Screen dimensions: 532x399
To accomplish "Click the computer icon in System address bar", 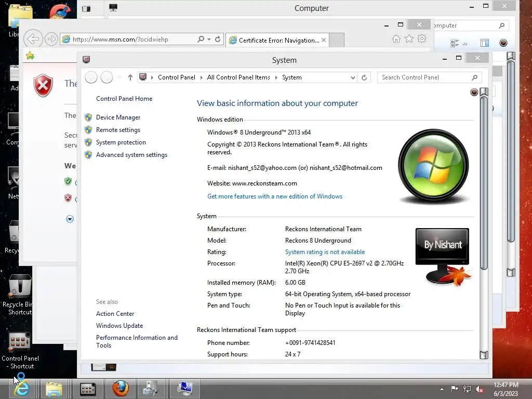I will pos(143,77).
